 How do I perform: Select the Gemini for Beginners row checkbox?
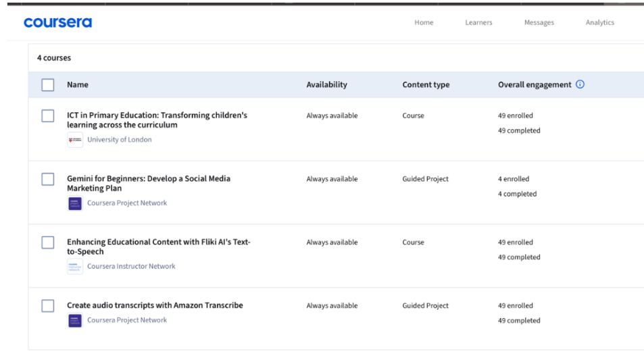click(48, 179)
